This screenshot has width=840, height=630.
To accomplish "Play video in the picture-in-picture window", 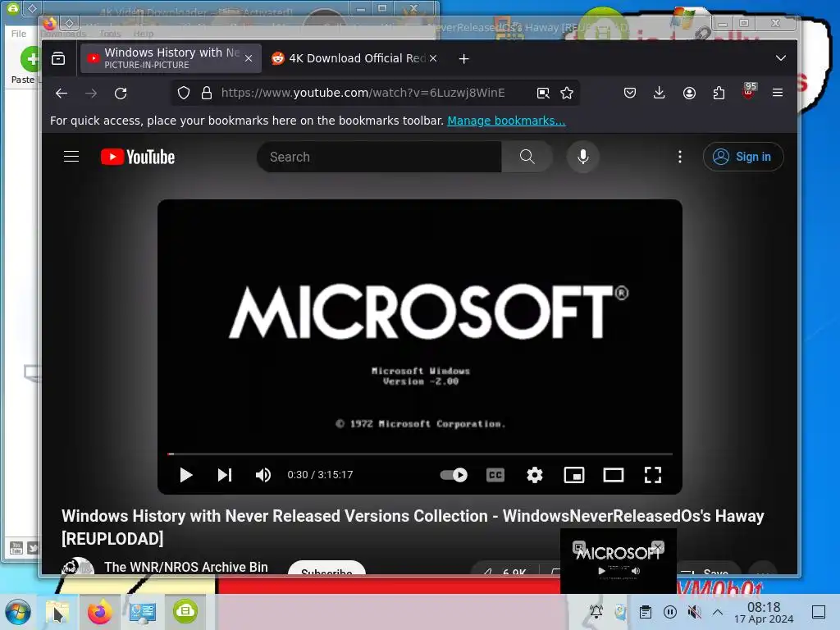I will [601, 571].
